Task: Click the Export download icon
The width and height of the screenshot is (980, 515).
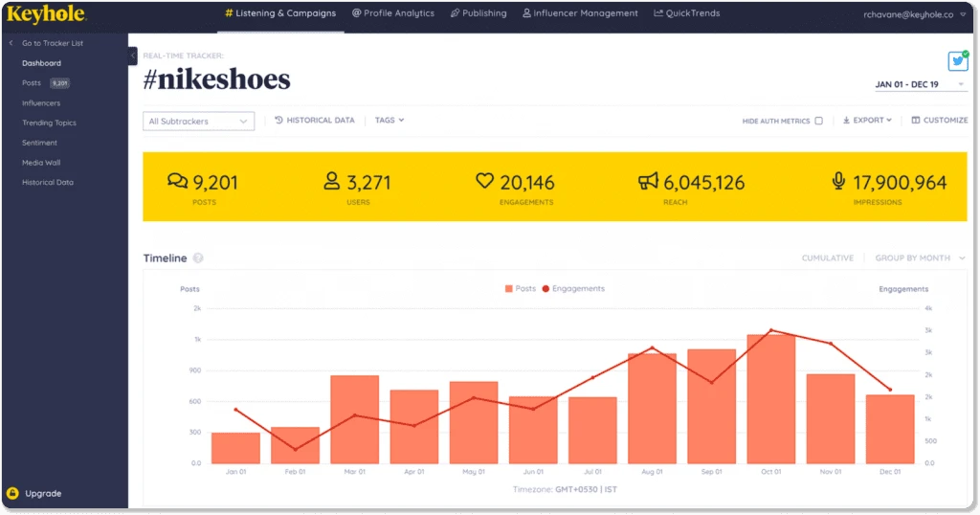Action: [846, 120]
